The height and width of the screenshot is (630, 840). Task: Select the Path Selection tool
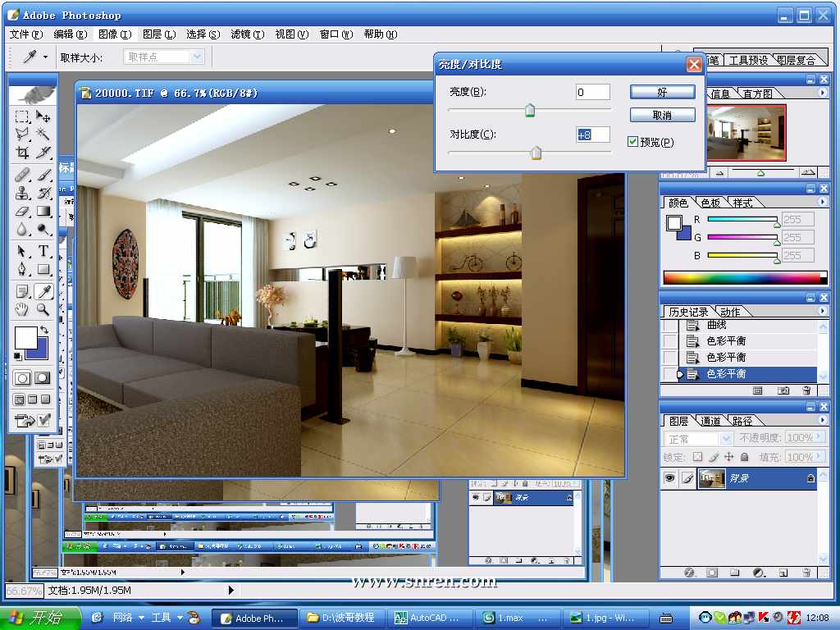tap(22, 251)
